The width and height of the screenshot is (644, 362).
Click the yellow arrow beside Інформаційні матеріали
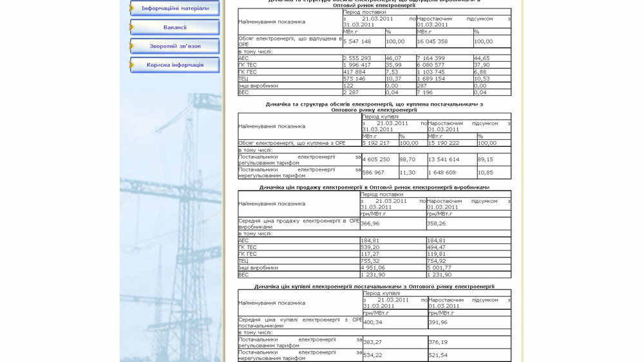tap(132, 8)
